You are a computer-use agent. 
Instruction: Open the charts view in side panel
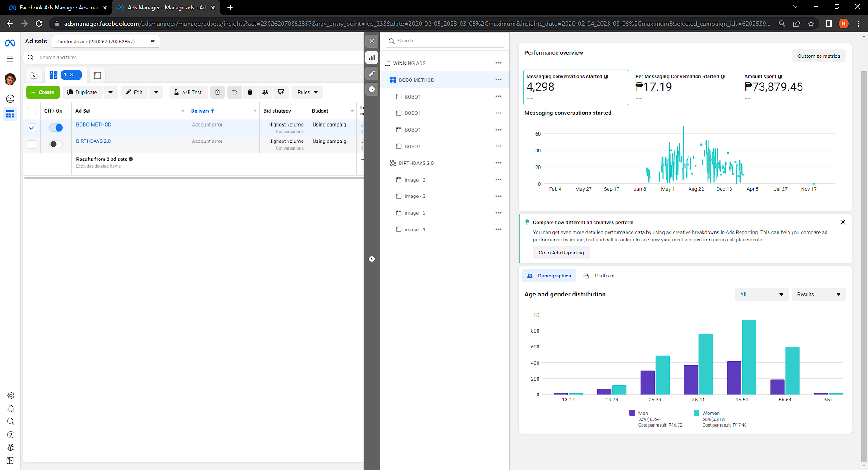click(372, 57)
